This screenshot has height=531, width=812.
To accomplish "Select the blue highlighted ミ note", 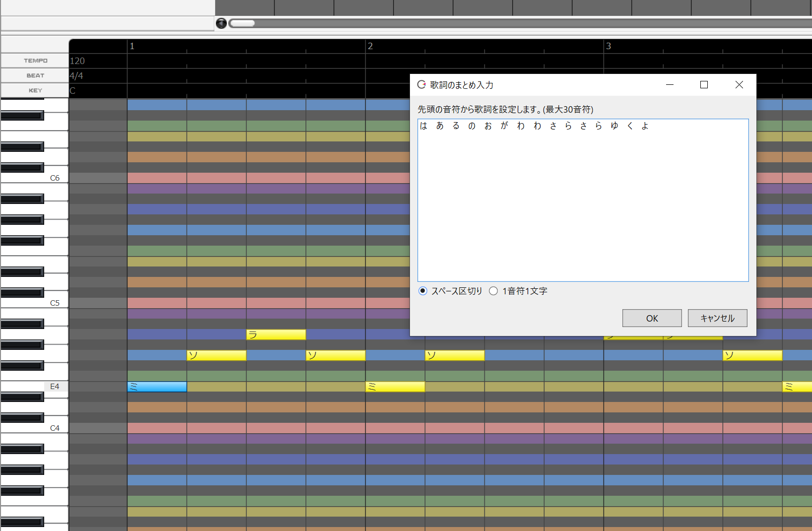I will point(157,387).
